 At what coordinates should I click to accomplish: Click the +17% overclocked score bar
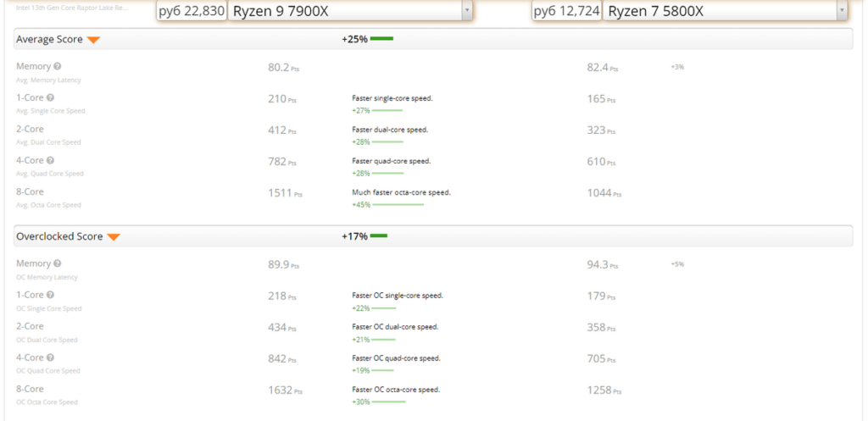[x=379, y=236]
